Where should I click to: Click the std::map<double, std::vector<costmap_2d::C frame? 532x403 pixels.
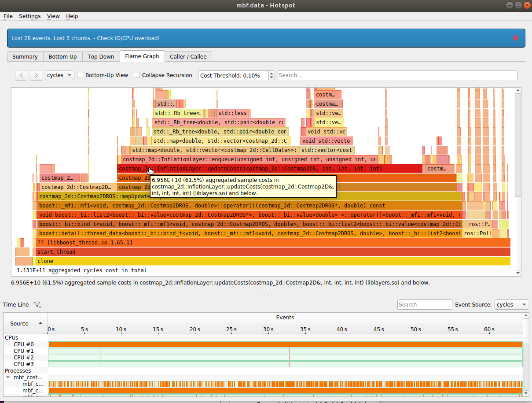[x=221, y=141]
